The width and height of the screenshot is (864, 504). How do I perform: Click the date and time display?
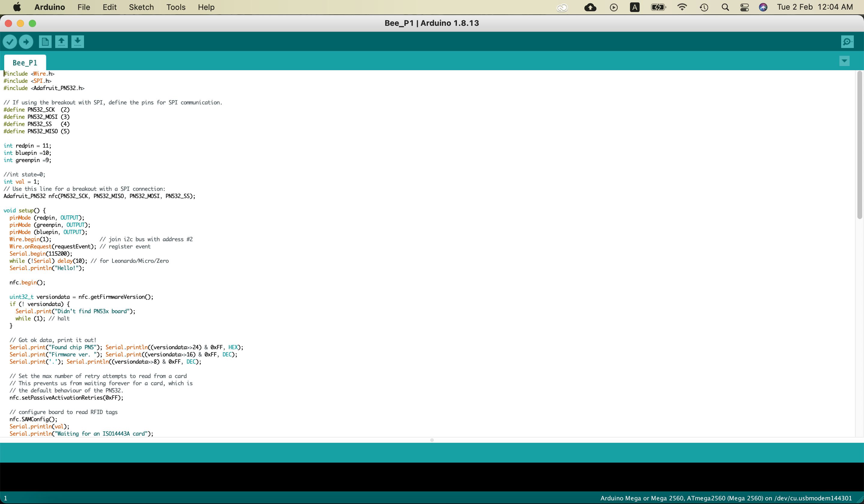(x=814, y=7)
